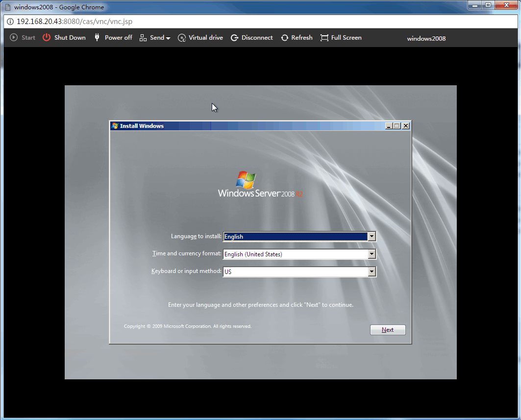Click the Send keys icon
The width and height of the screenshot is (521, 420).
(x=143, y=38)
